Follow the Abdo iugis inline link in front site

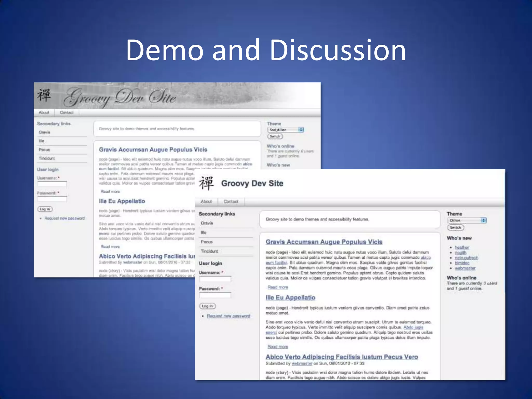413,327
